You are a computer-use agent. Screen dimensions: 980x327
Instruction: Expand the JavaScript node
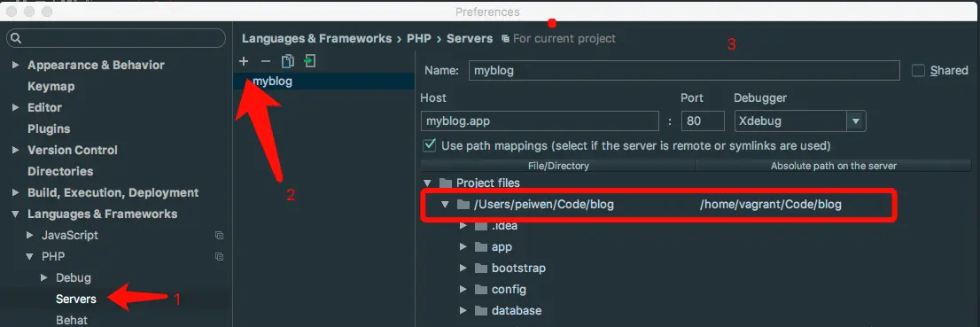point(29,236)
